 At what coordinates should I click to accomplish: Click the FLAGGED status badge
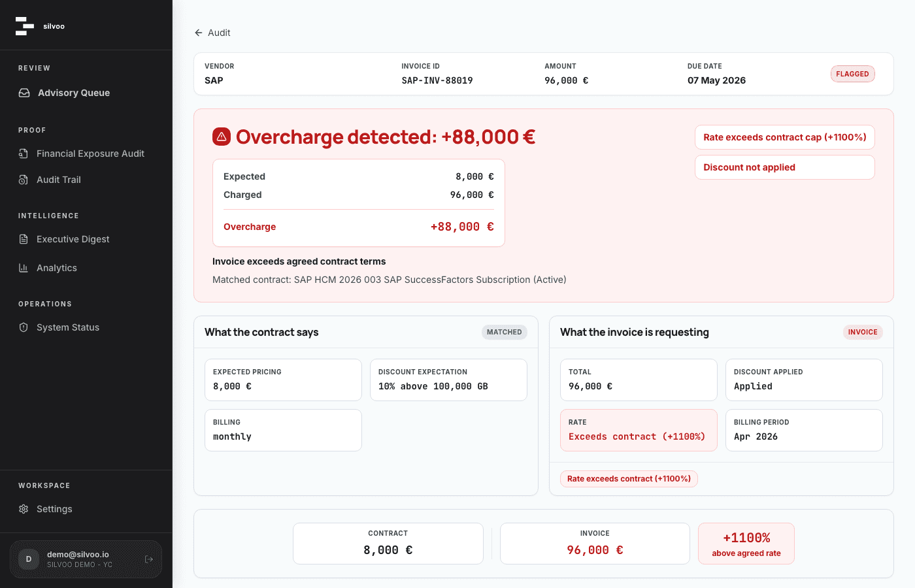pyautogui.click(x=852, y=74)
